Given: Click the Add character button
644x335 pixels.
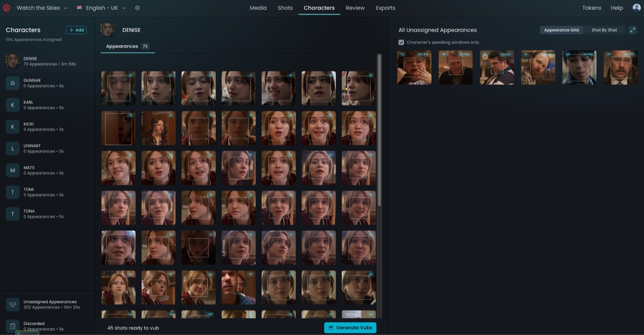Looking at the screenshot, I should pos(76,30).
